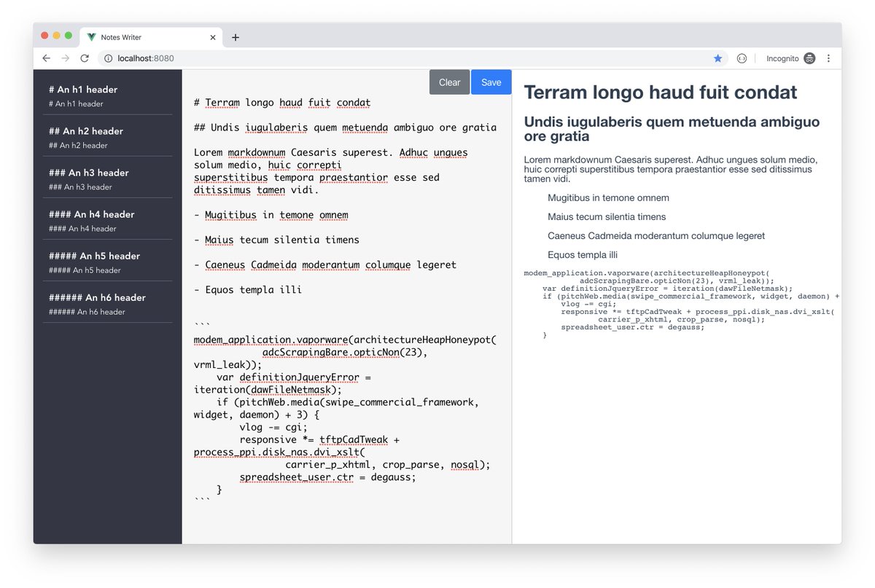
Task: Clear the editor with the Clear button
Action: point(450,82)
